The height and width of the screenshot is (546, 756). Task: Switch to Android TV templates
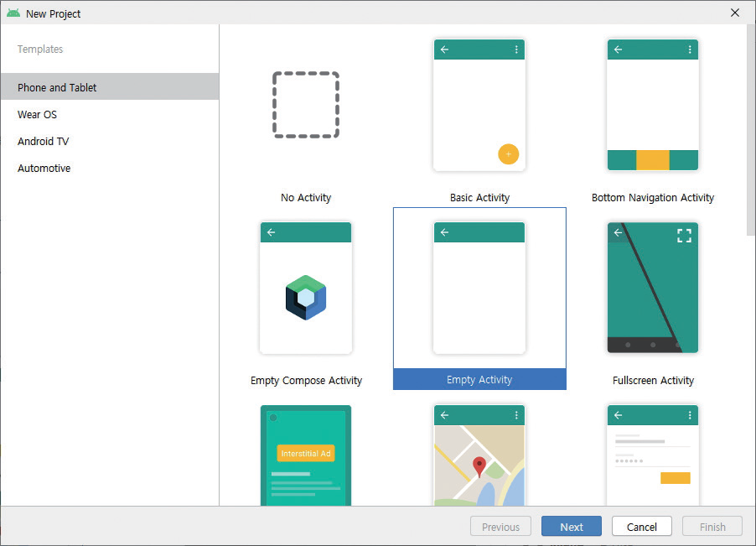click(x=110, y=142)
